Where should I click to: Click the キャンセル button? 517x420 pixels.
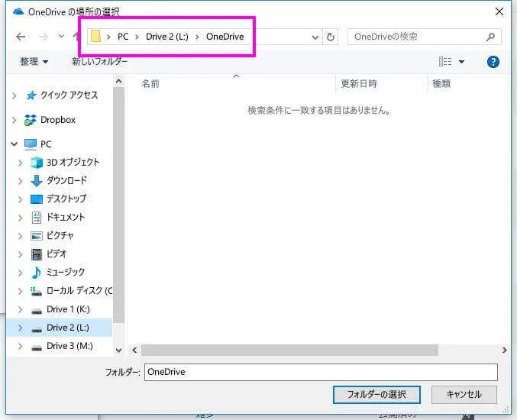pyautogui.click(x=464, y=395)
